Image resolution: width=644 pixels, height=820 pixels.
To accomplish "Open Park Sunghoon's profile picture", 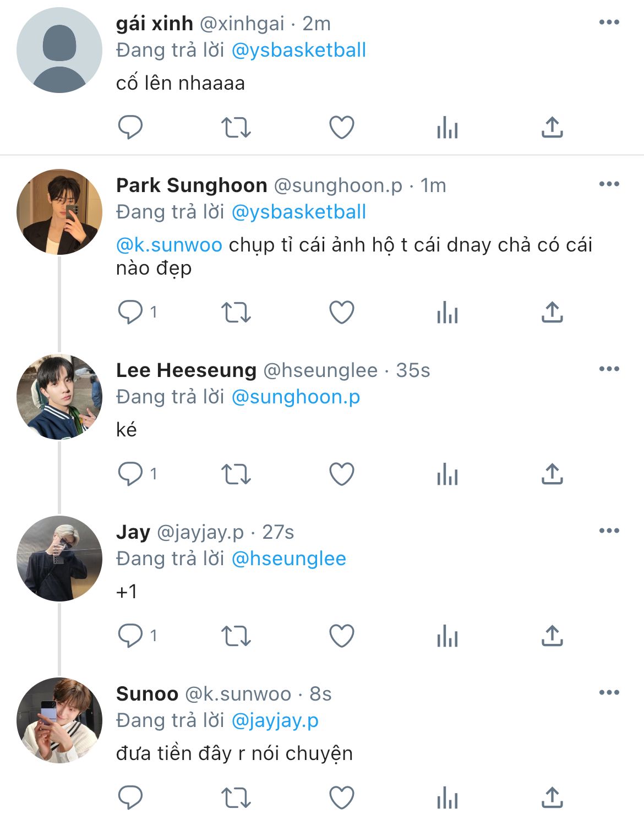I will click(59, 212).
